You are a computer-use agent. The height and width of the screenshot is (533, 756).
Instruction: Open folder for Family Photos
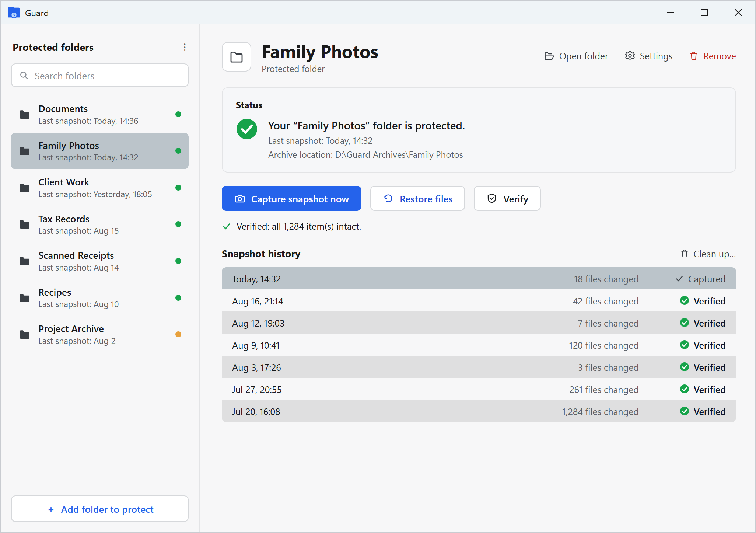coord(576,56)
